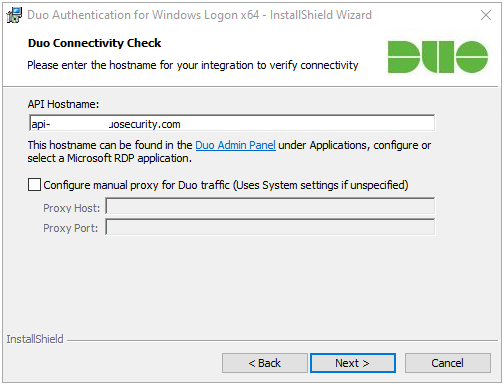Cancel the Duo installation
504x384 pixels.
click(x=448, y=363)
